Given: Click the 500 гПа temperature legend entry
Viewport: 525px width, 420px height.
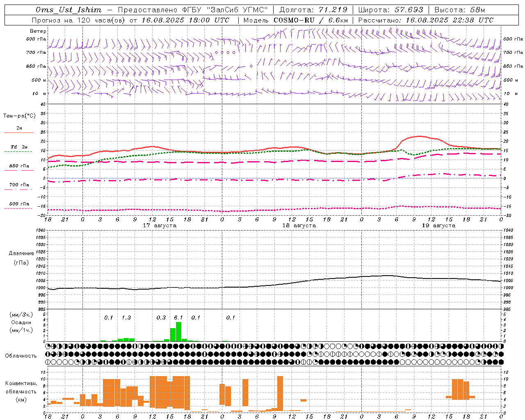Looking at the screenshot, I should coord(19,203).
